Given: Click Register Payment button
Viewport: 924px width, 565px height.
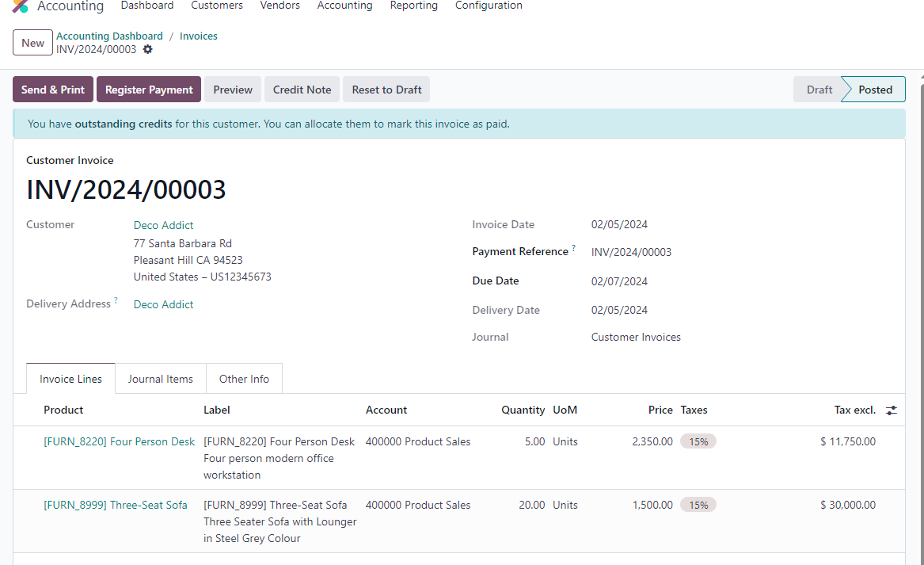Looking at the screenshot, I should (149, 90).
